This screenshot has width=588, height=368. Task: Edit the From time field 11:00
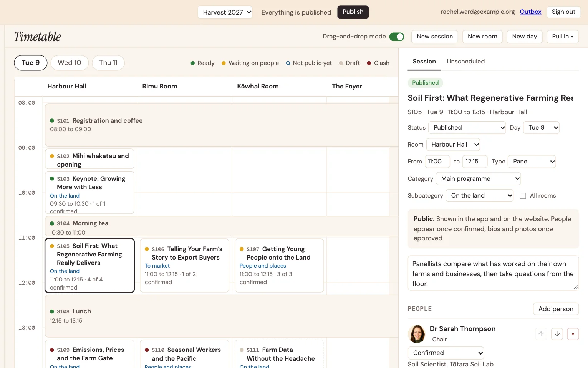click(x=437, y=162)
